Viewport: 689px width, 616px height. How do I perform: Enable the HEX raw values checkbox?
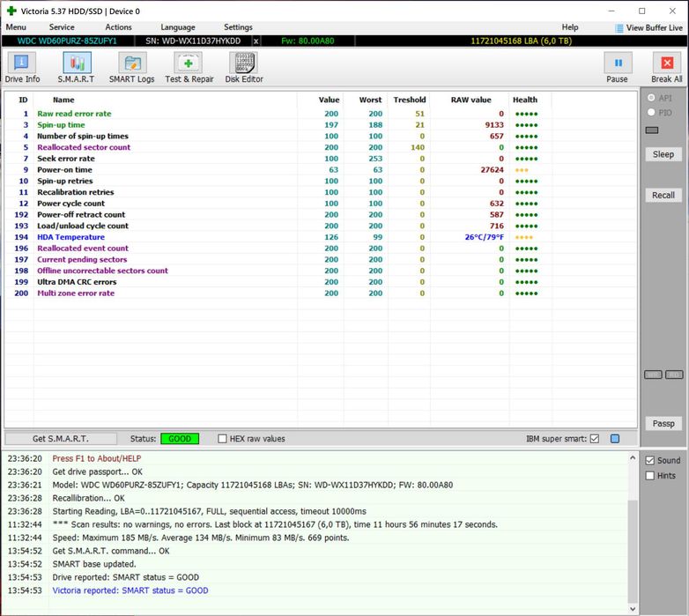[223, 439]
